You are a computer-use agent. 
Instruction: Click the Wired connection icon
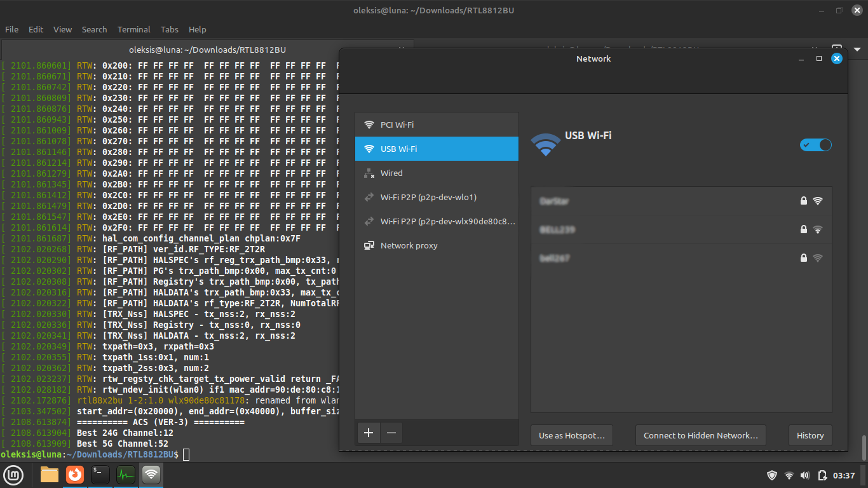[369, 173]
